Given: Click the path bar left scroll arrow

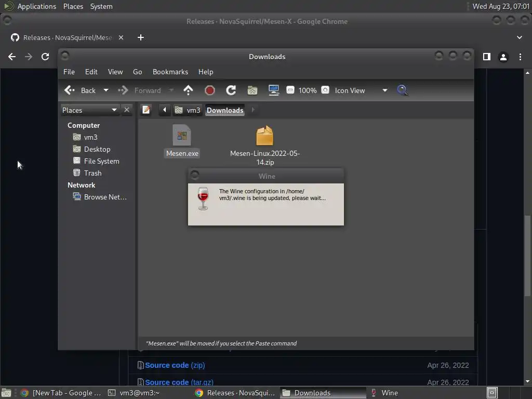Looking at the screenshot, I should [165, 110].
